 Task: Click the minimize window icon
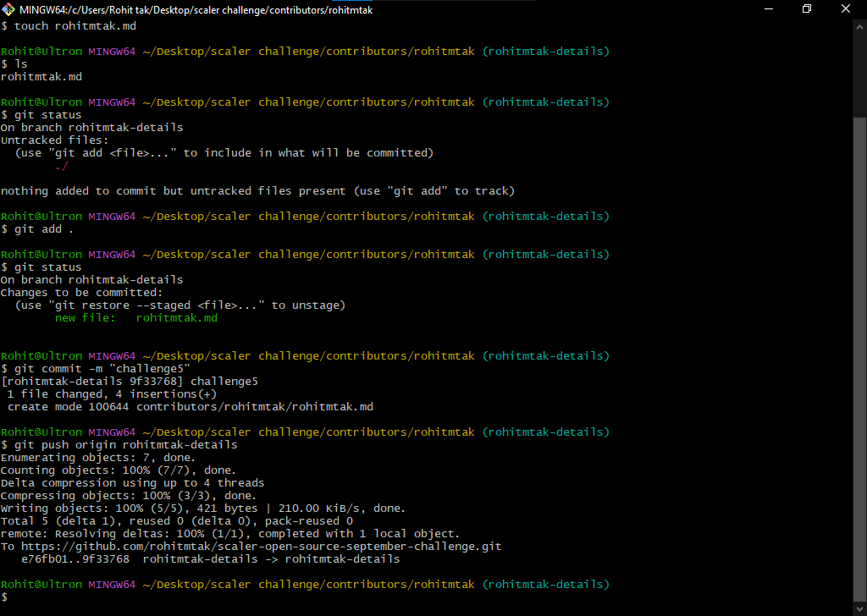[x=769, y=8]
